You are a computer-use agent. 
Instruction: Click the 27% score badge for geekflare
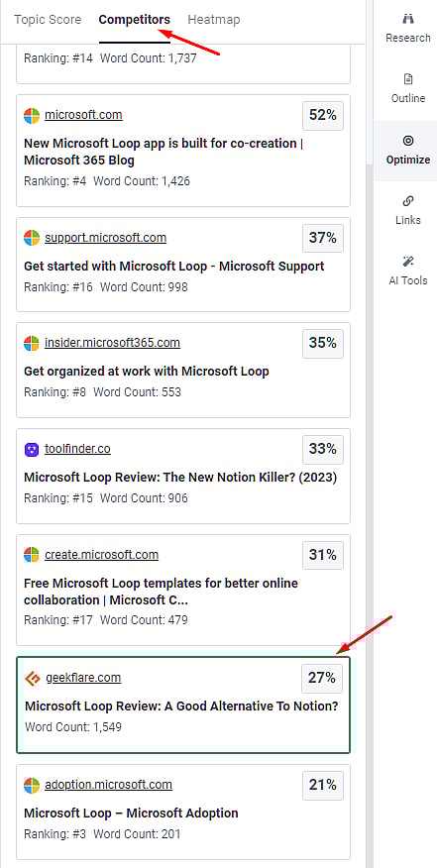click(322, 678)
